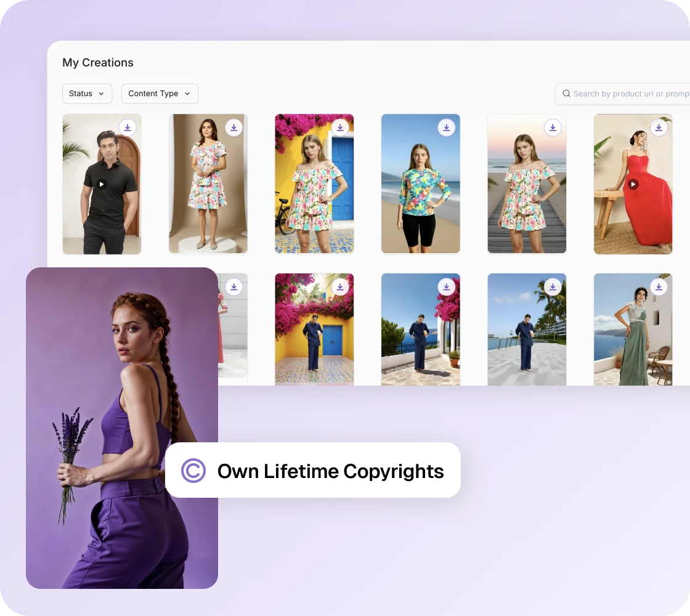Open the Content Type filter dropdown
This screenshot has width=690, height=616.
tap(160, 94)
